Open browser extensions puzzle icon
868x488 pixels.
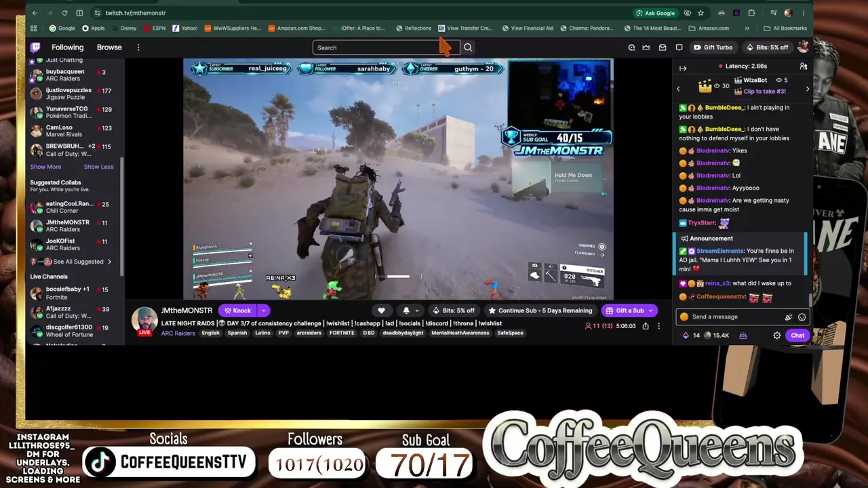click(751, 13)
